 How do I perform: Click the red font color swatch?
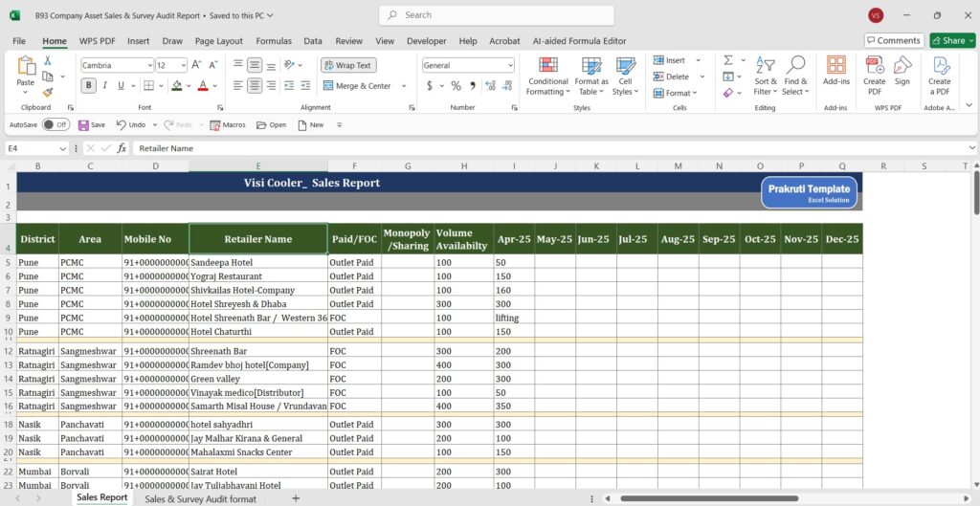pyautogui.click(x=201, y=86)
